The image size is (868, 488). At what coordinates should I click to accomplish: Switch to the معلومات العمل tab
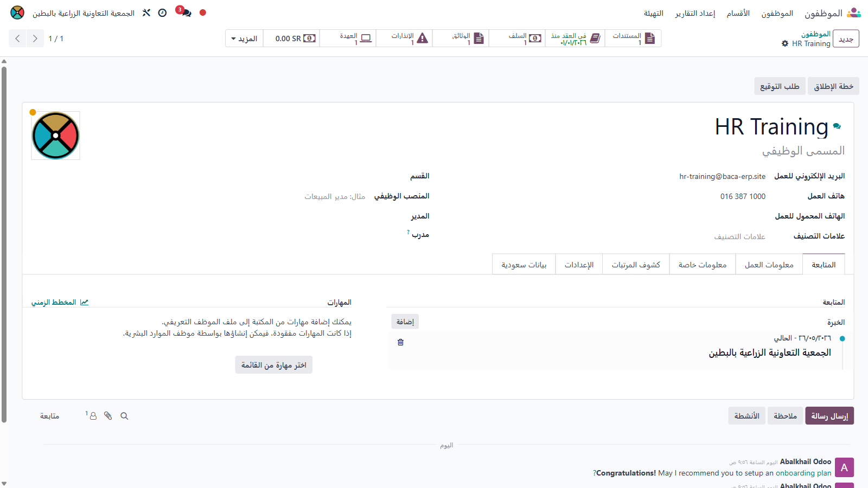[x=769, y=265]
